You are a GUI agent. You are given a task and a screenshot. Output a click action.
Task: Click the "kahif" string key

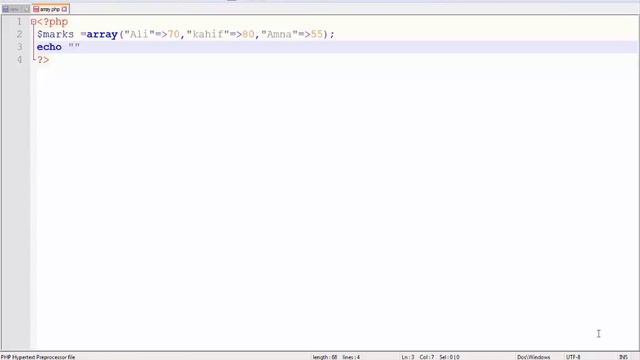pos(208,34)
